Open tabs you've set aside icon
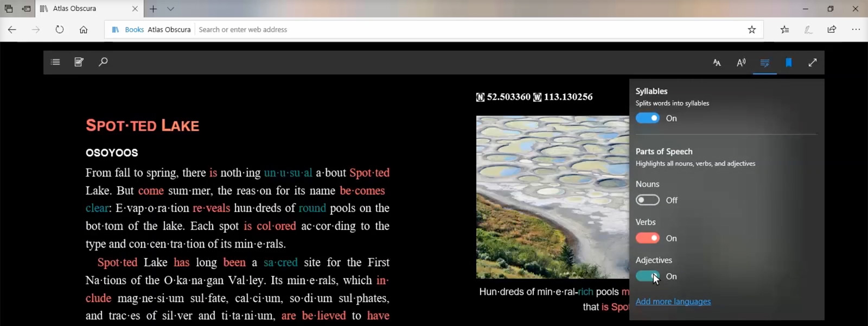868x326 pixels. coord(9,9)
